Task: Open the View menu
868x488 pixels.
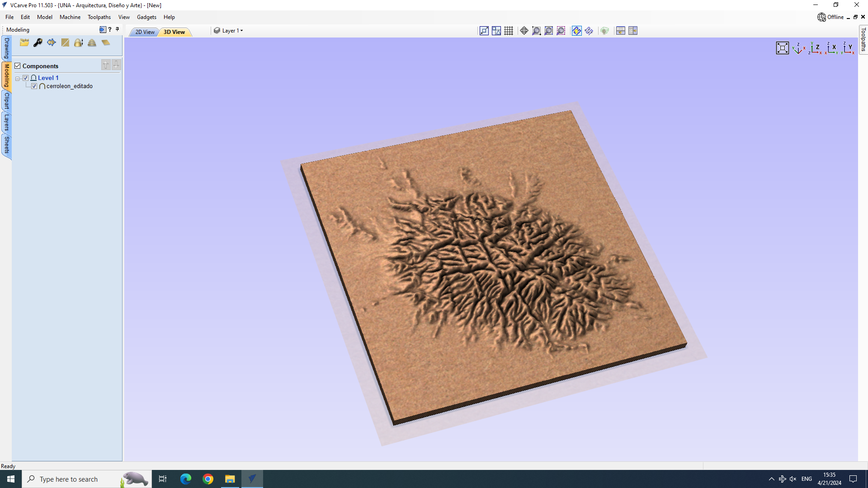Action: [124, 17]
